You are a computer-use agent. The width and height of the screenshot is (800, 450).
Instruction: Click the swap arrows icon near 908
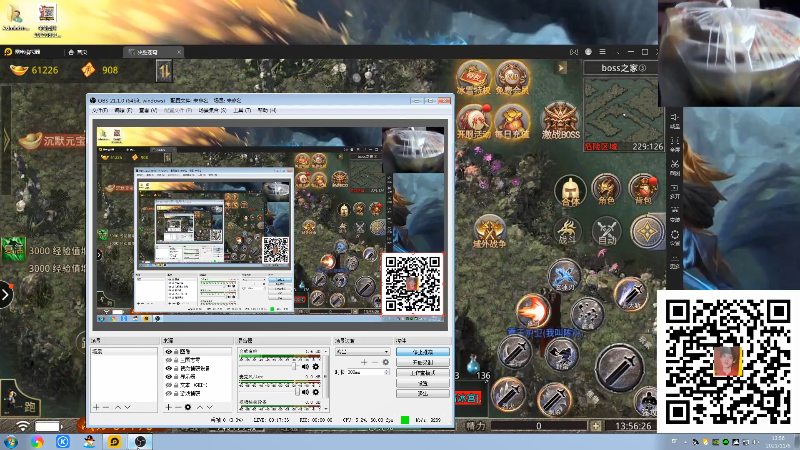click(164, 71)
